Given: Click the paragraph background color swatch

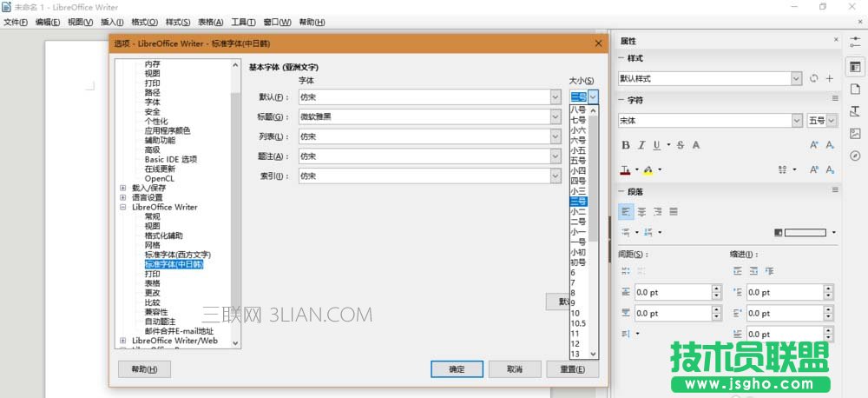Looking at the screenshot, I should coord(805,233).
